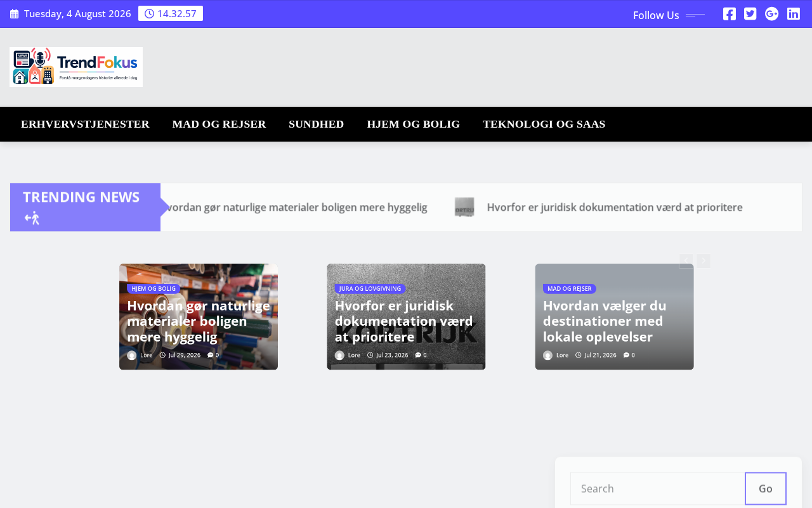The width and height of the screenshot is (812, 508).
Task: Click the Trending News label
Action: pos(81,197)
